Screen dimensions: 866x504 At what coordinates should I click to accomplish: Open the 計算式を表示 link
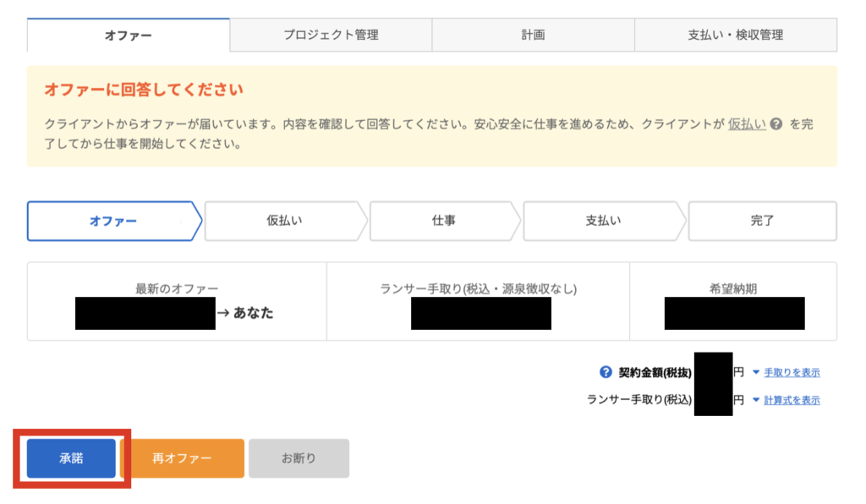792,400
